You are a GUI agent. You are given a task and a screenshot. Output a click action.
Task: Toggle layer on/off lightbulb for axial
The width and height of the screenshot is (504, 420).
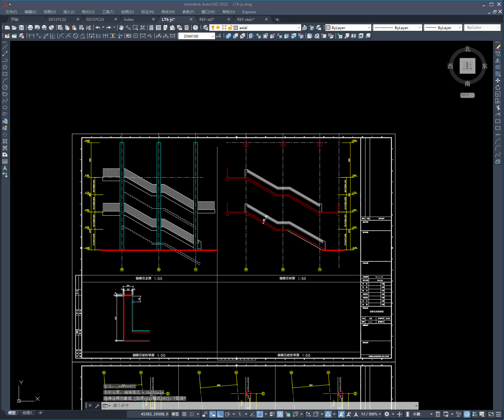[213, 28]
